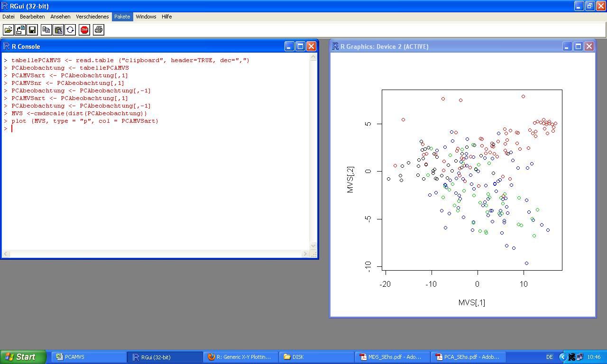Click the Copy and paste toolbar icon
The height and width of the screenshot is (364, 607).
(70, 30)
